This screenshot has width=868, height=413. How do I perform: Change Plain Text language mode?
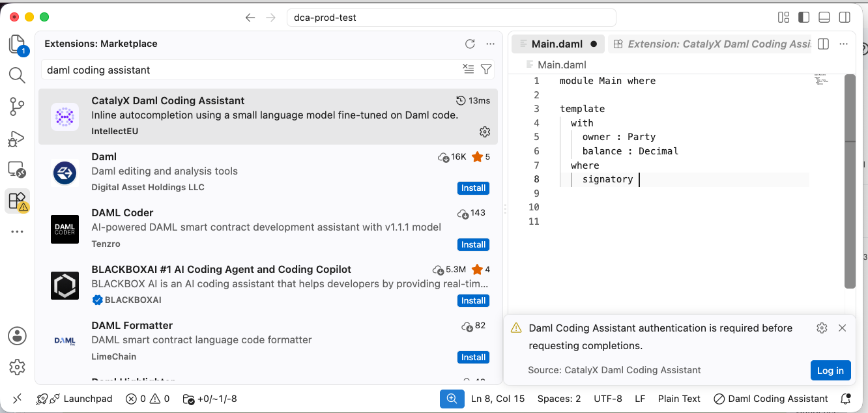(x=679, y=399)
